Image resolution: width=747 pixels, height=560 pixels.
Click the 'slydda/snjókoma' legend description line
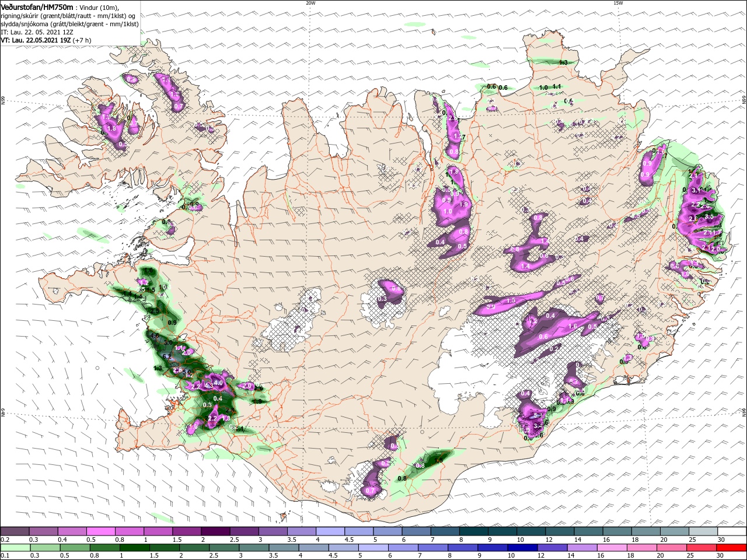[x=69, y=24]
